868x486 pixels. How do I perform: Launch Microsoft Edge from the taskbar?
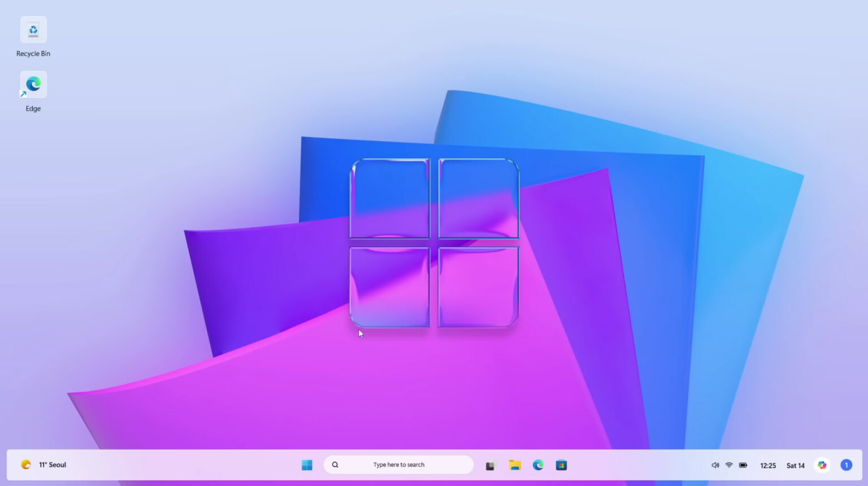coord(537,465)
